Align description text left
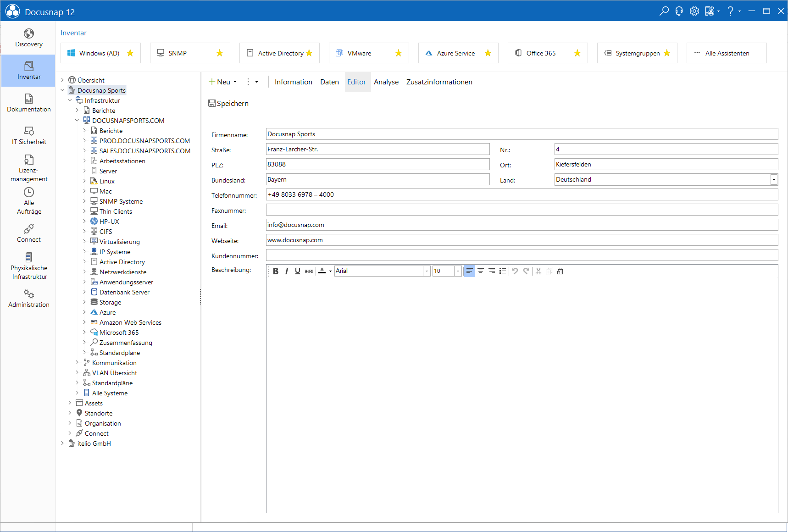 click(469, 271)
